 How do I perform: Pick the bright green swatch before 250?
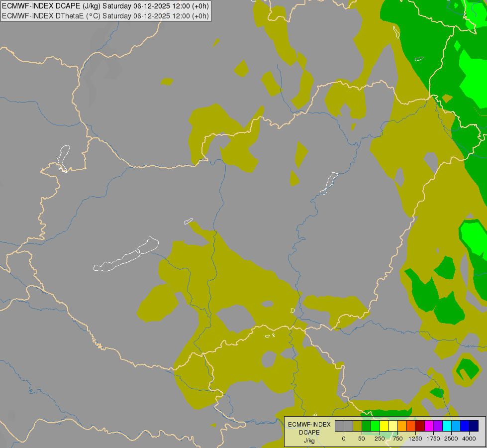pyautogui.click(x=376, y=426)
